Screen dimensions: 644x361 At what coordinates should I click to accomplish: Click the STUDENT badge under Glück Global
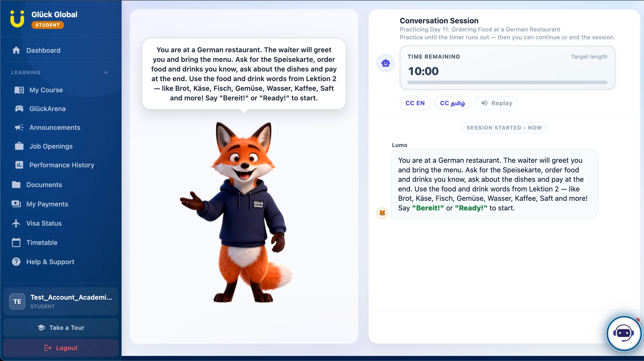(48, 25)
